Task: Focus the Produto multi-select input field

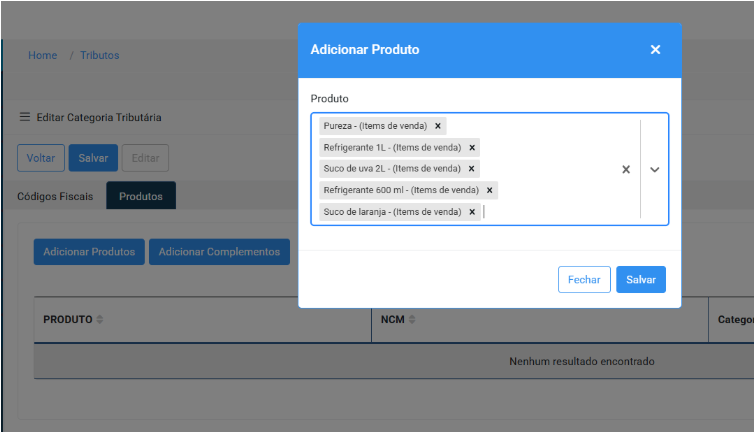Action: pos(550,212)
